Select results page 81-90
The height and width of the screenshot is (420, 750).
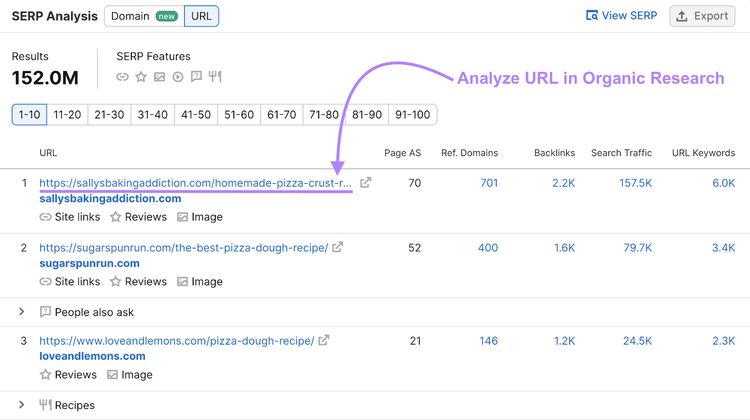[x=367, y=115]
